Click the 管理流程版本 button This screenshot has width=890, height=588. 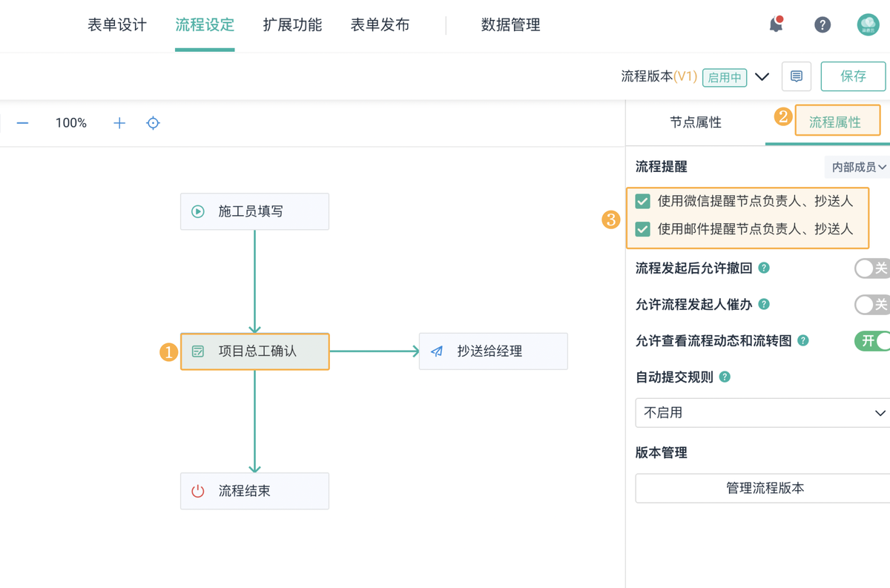click(765, 489)
